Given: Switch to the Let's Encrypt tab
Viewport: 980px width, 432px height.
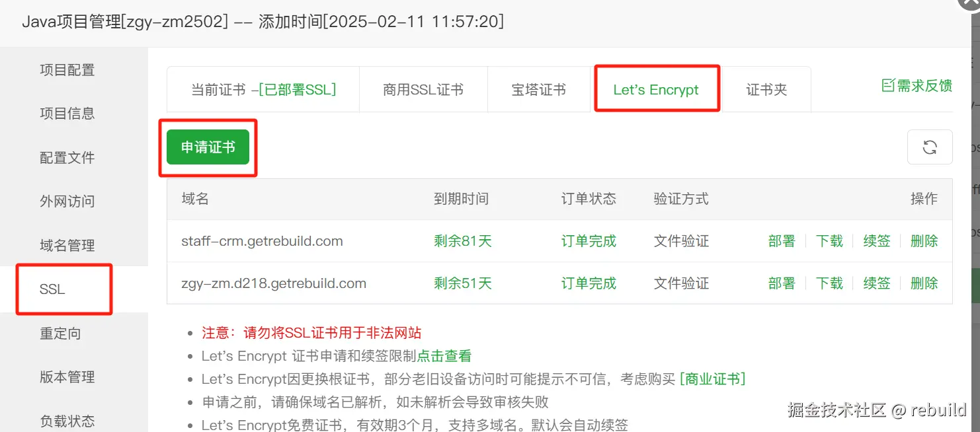Looking at the screenshot, I should (656, 90).
